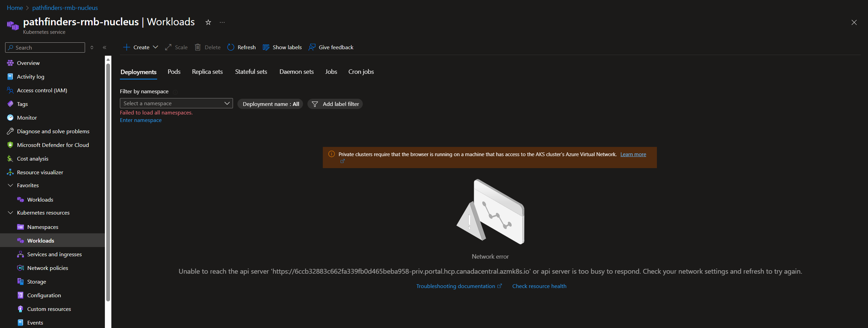
Task: Open the Troubleshooting documentation link
Action: (x=459, y=286)
